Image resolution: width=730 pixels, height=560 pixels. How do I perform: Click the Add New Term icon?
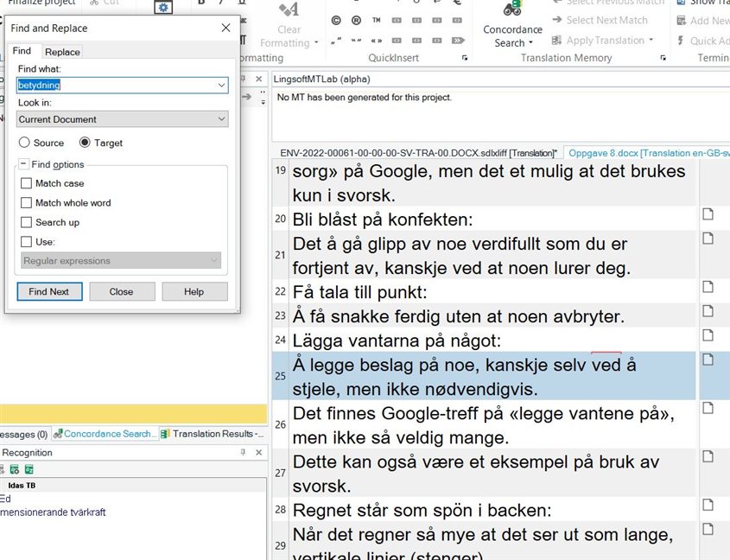pos(682,21)
